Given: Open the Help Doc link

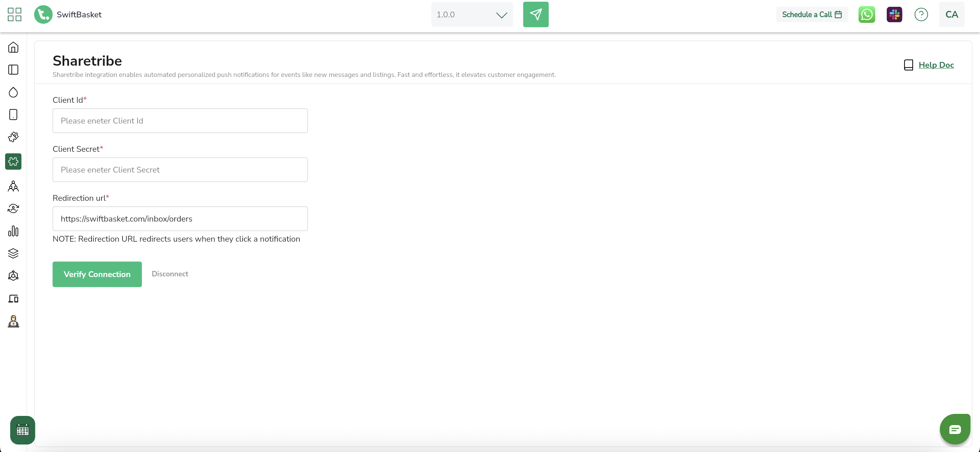Looking at the screenshot, I should [936, 65].
